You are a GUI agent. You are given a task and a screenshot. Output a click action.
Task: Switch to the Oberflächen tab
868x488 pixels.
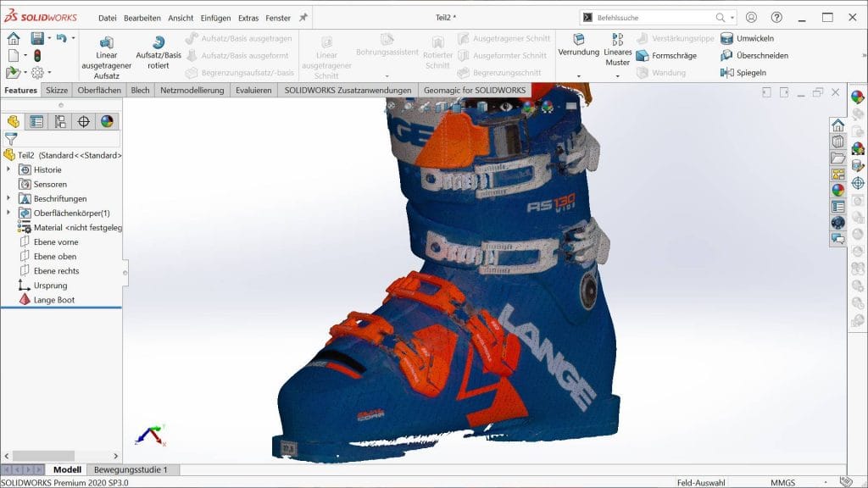tap(99, 90)
